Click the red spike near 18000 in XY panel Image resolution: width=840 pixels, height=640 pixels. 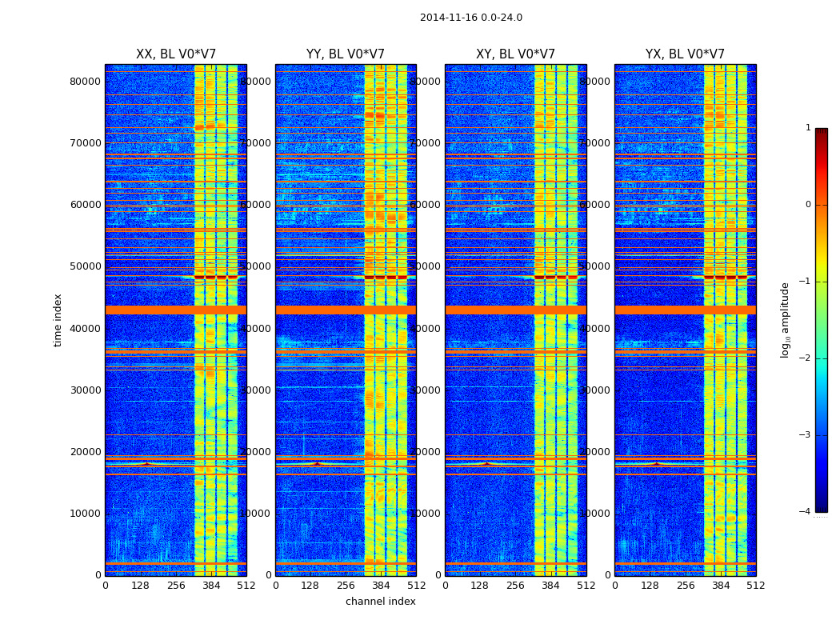pos(486,463)
